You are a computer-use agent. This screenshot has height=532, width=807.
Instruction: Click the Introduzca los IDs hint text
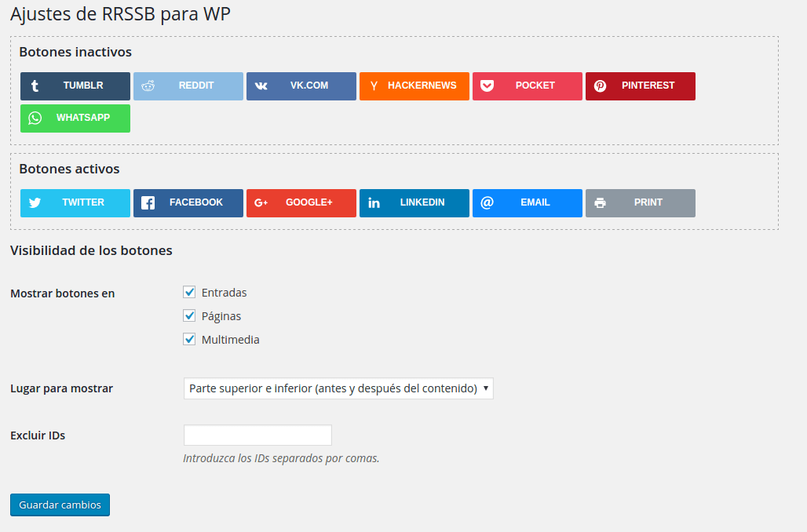point(281,458)
